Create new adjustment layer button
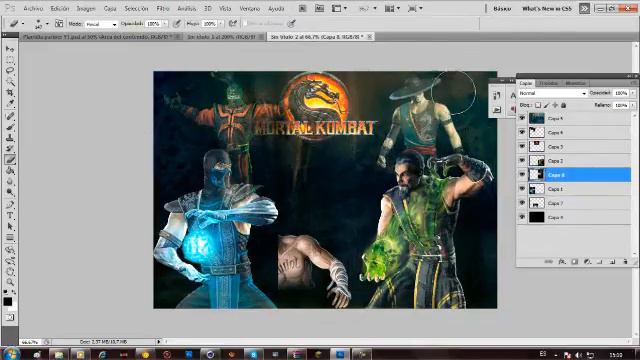 click(587, 262)
